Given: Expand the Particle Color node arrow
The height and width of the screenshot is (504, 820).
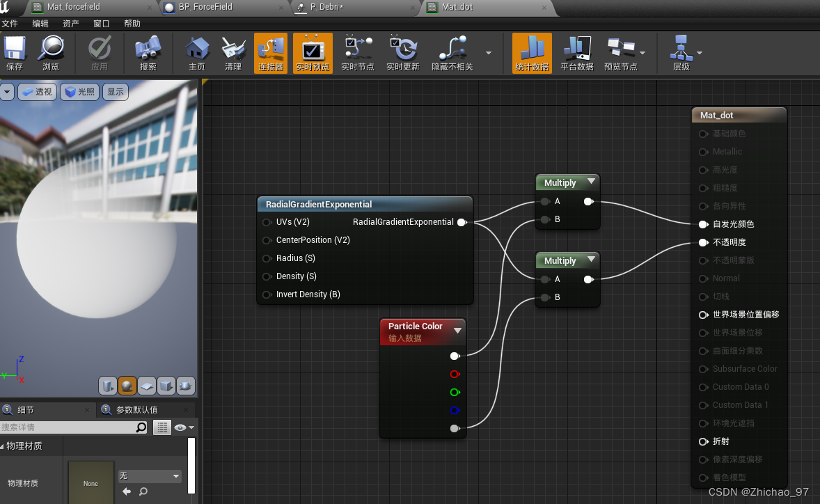Looking at the screenshot, I should click(x=457, y=331).
